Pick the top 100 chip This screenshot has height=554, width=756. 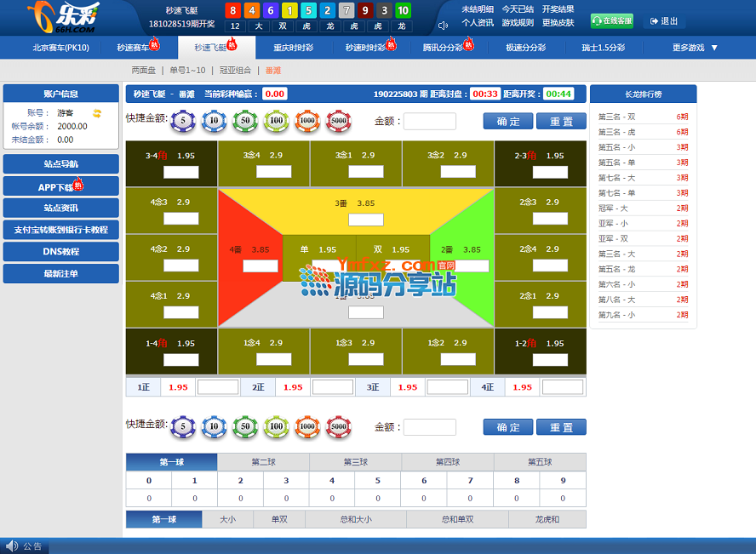click(x=276, y=122)
